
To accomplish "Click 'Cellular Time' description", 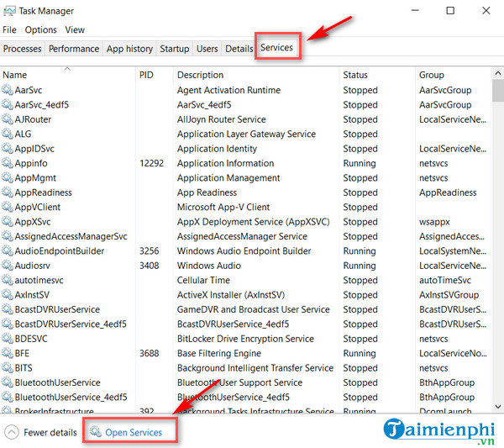I will click(203, 280).
